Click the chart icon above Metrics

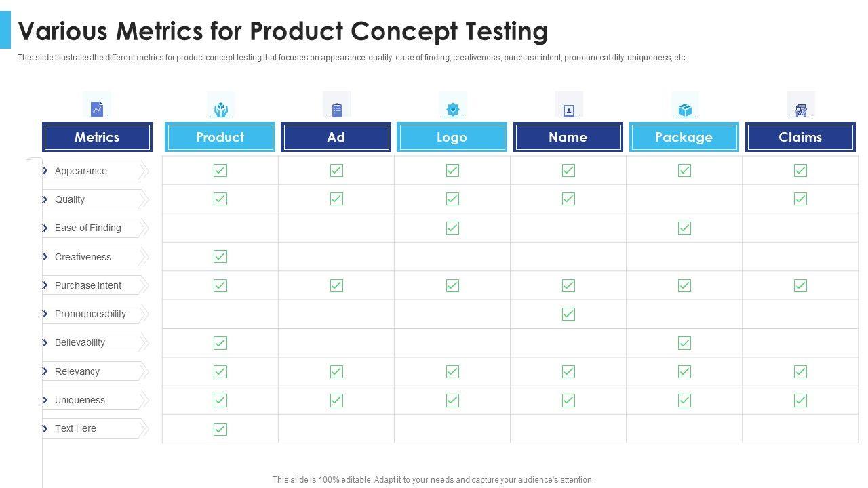[x=97, y=108]
